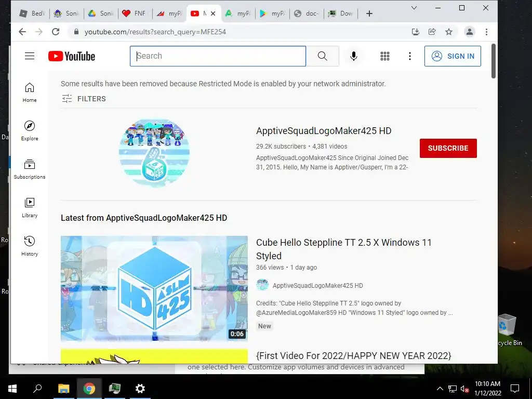Viewport: 532px width, 399px height.
Task: Click the Chrome forward arrow
Action: (x=39, y=32)
